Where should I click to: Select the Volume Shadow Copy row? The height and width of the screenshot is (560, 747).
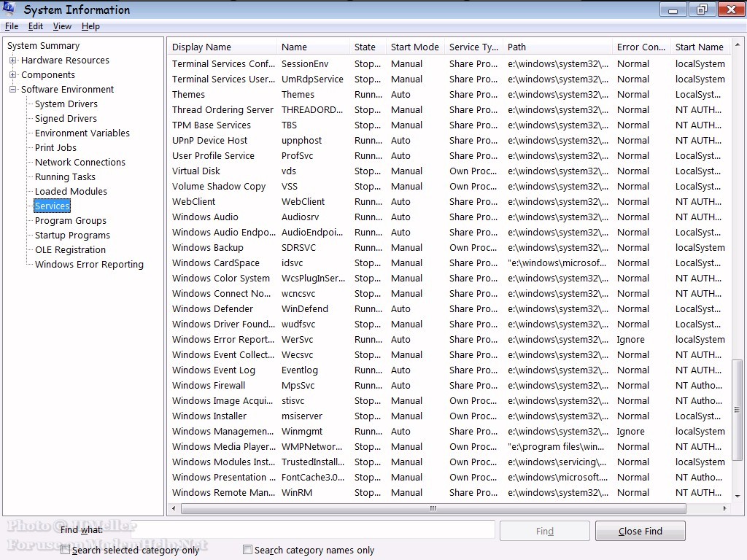(449, 186)
